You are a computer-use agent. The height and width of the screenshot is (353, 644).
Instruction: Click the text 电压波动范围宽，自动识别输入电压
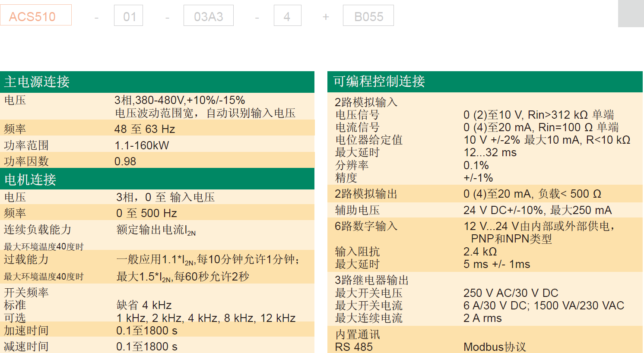click(x=205, y=113)
